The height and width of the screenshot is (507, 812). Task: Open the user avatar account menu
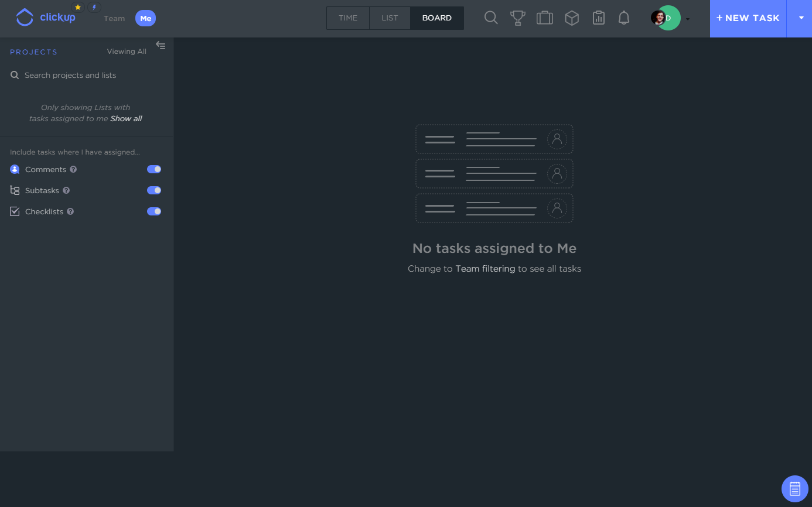pyautogui.click(x=667, y=18)
